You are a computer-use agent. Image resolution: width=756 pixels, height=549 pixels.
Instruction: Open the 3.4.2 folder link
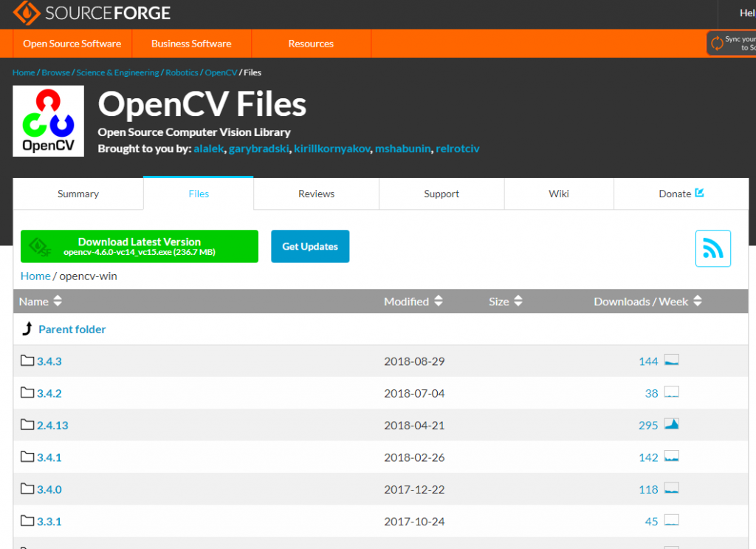[x=49, y=393]
